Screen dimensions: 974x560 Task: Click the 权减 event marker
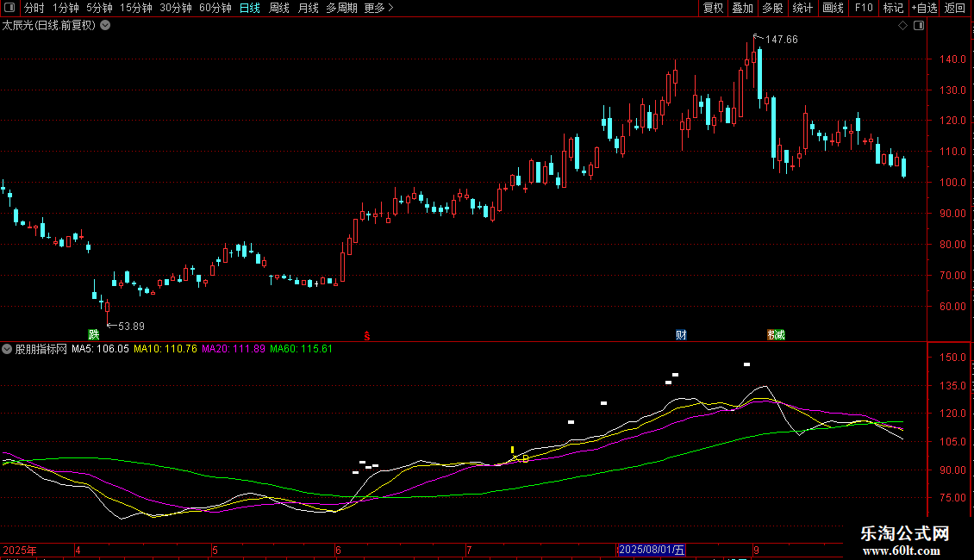pos(776,334)
